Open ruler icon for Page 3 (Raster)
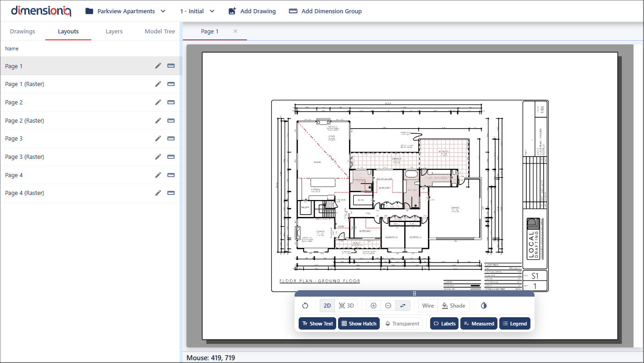The height and width of the screenshot is (363, 644). [171, 157]
